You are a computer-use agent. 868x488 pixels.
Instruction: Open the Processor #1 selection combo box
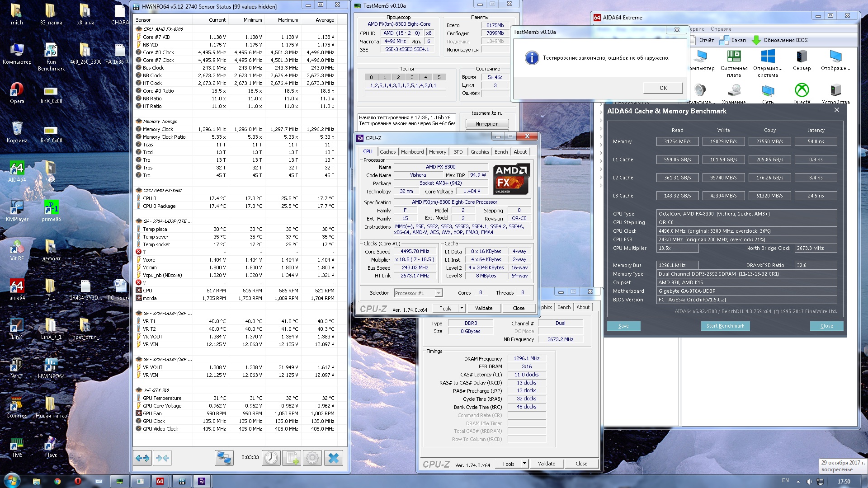pos(418,293)
